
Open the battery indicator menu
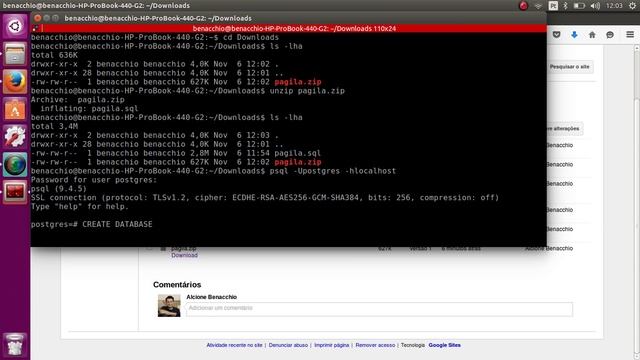point(579,6)
